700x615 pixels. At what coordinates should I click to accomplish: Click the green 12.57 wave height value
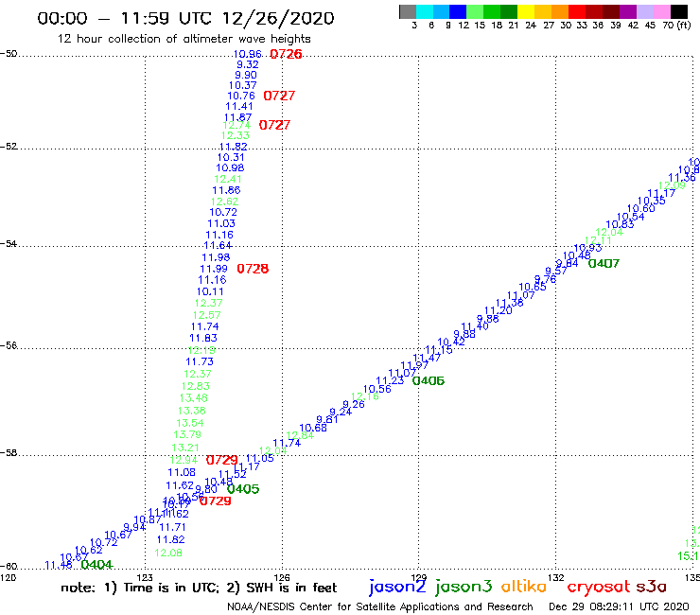[207, 315]
